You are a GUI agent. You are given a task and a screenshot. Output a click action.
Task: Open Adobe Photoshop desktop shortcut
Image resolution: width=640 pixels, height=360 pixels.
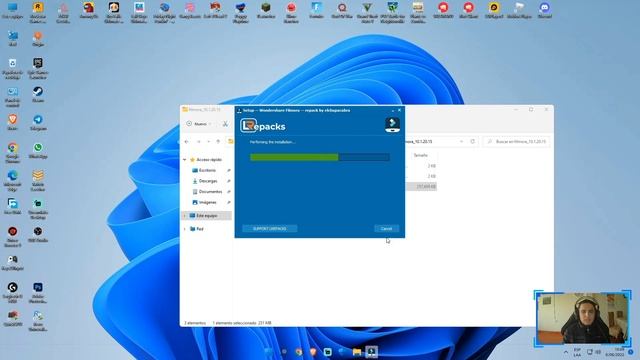38,292
